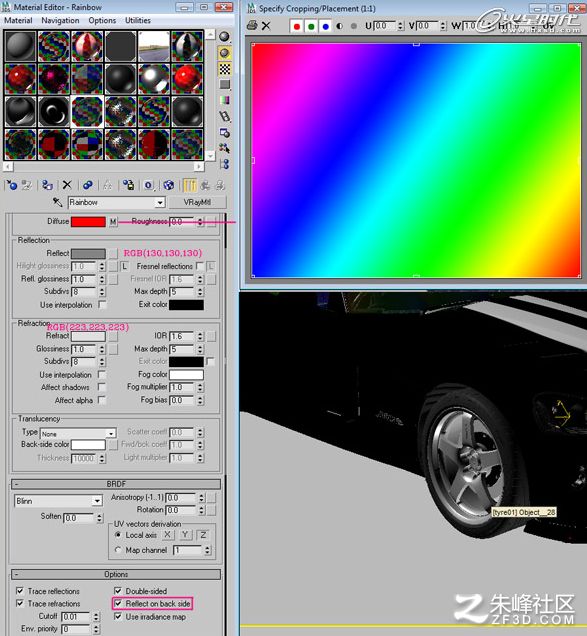The image size is (587, 636).
Task: Open the Rainbow material name dropdown
Action: [x=160, y=202]
